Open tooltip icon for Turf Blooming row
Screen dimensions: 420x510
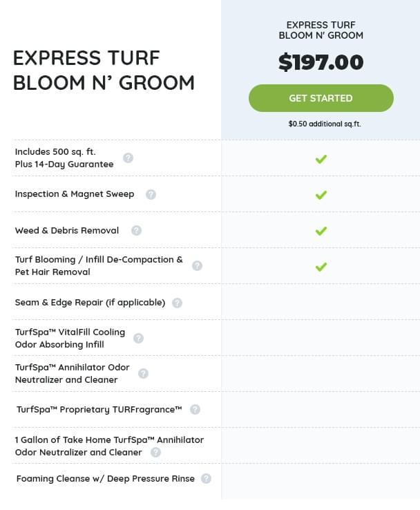197,265
